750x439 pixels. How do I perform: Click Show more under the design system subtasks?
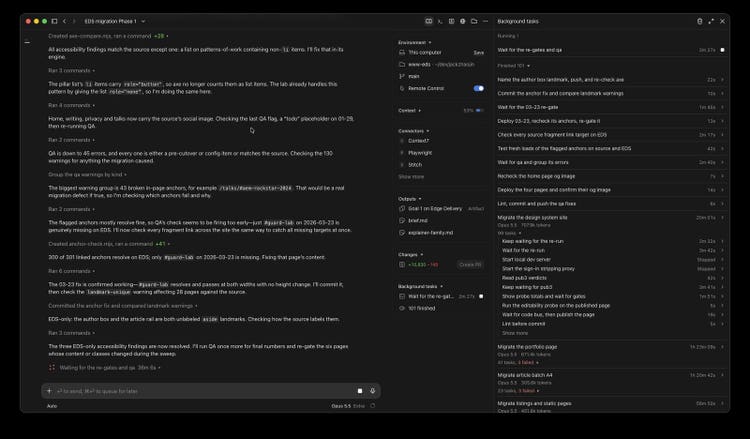tap(515, 333)
